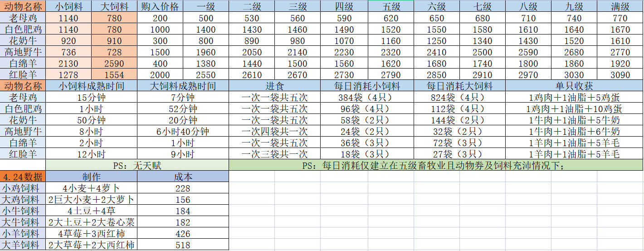The width and height of the screenshot is (644, 251).
Task: Click the 18袋（3只） cell
Action: [367, 154]
